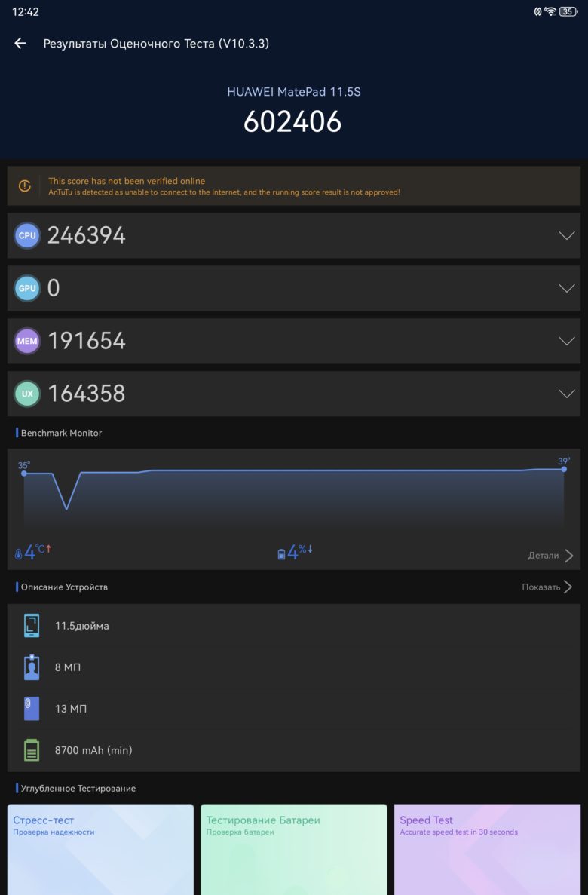Screen dimensions: 588x895
Task: Open Детали for the benchmark monitor
Action: click(550, 556)
